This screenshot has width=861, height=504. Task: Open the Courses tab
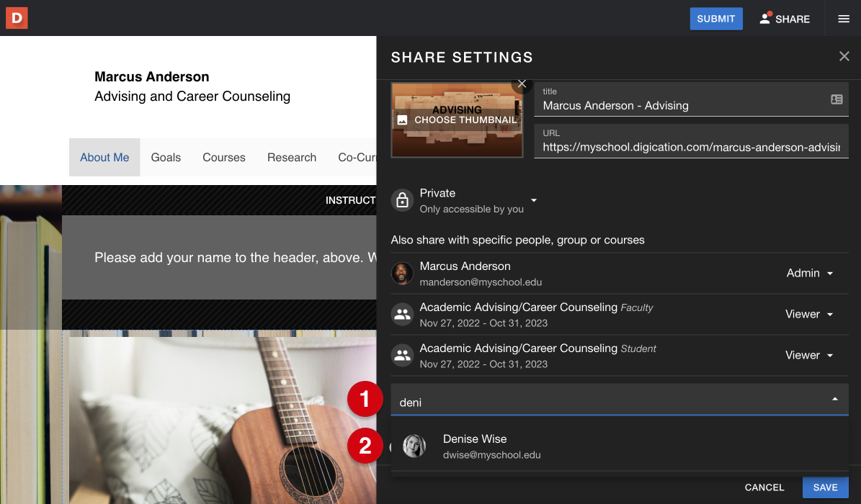point(223,158)
